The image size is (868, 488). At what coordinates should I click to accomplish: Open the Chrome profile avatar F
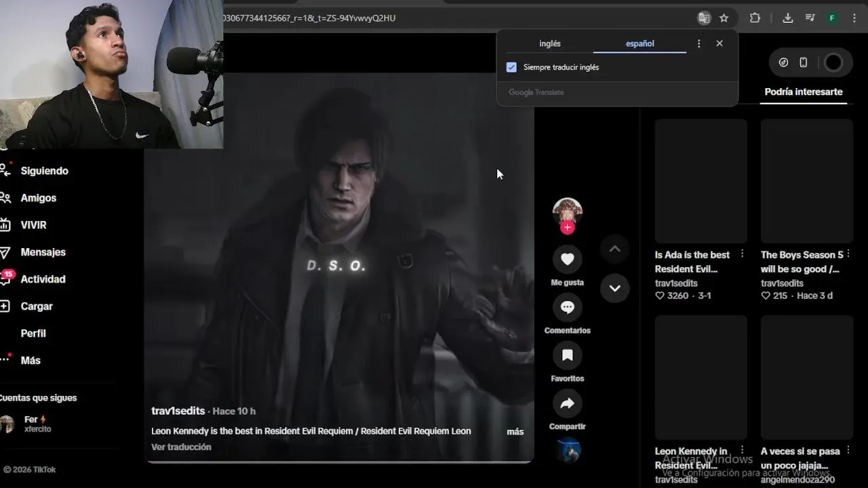(832, 18)
